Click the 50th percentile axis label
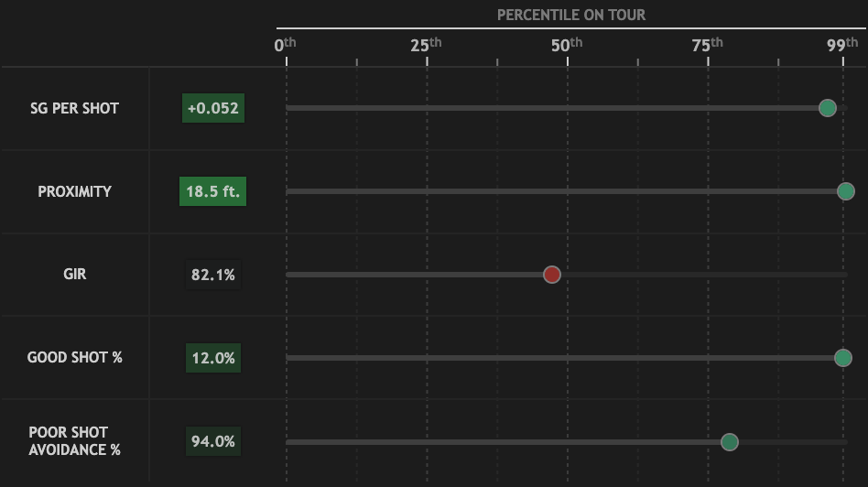The image size is (868, 487). coord(567,44)
